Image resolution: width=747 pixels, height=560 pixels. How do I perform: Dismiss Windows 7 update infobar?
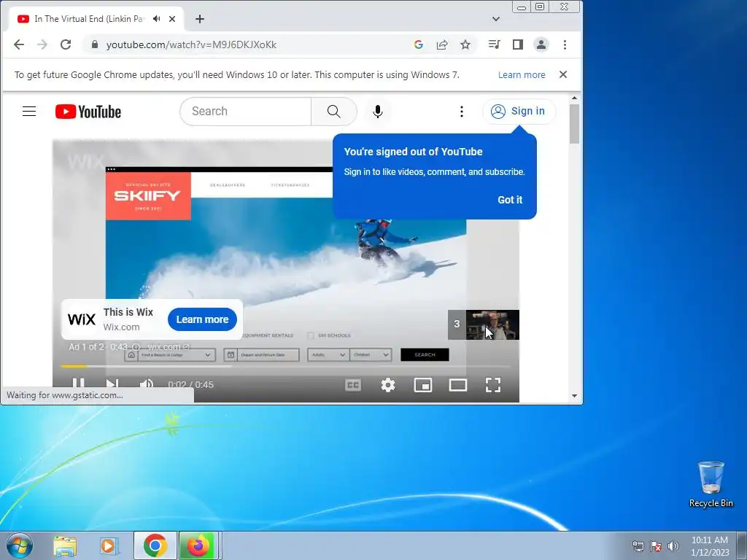point(563,75)
